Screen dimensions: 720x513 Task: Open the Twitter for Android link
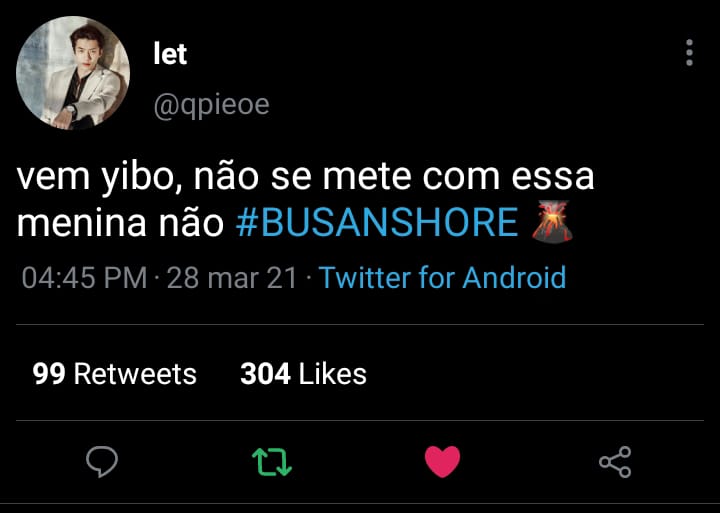[442, 277]
